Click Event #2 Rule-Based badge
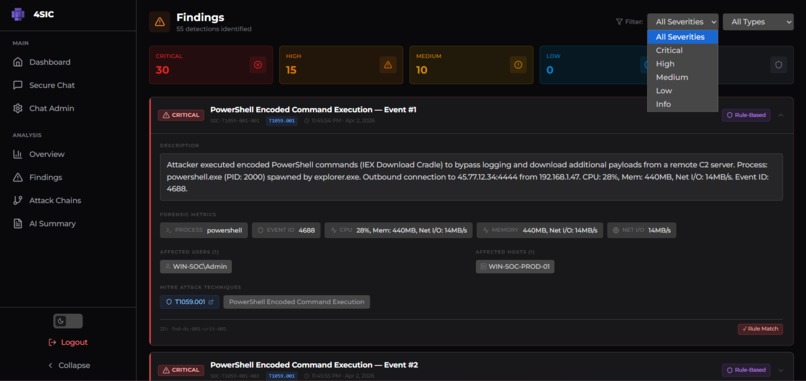This screenshot has height=381, width=806. 746,370
